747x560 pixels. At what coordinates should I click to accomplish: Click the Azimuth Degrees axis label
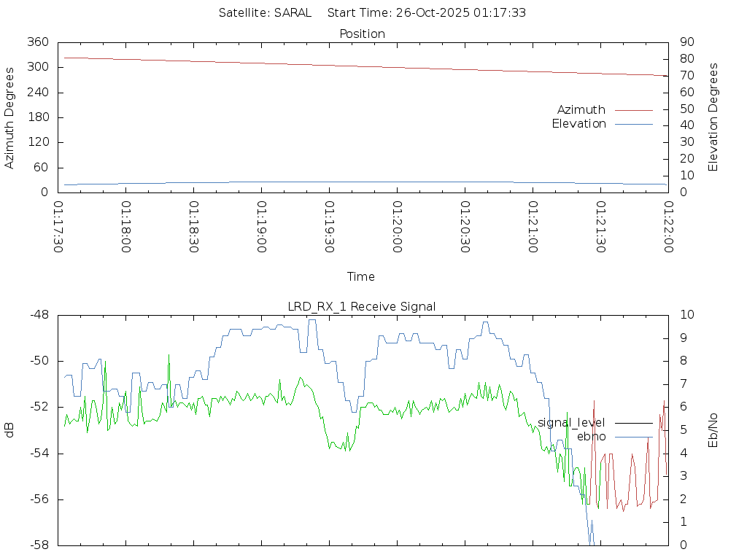point(10,117)
